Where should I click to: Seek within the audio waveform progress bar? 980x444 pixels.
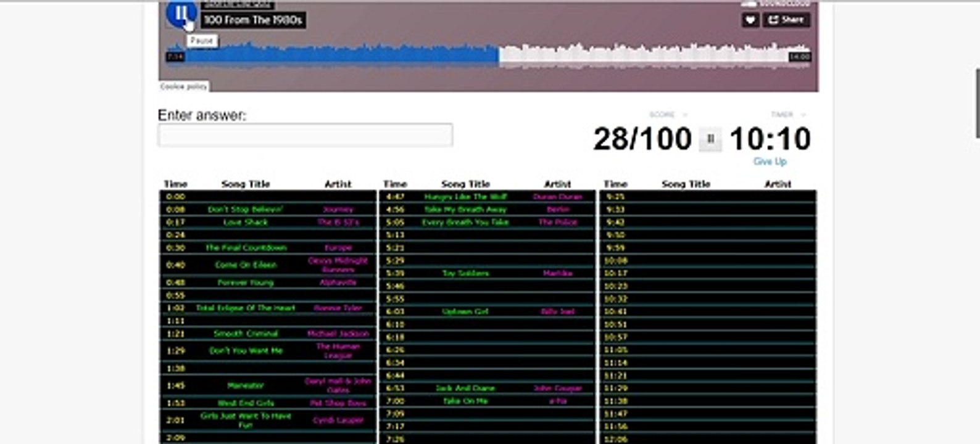point(489,55)
